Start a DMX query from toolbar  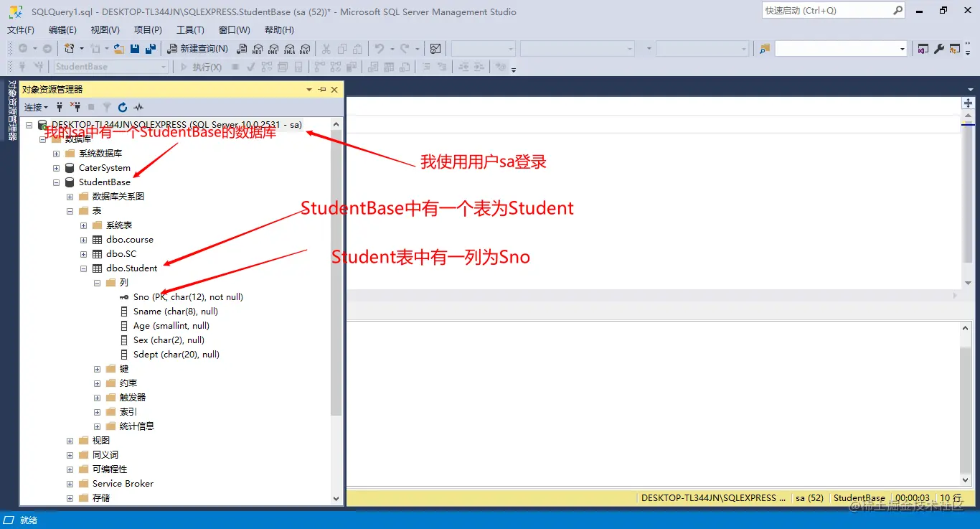[273, 49]
